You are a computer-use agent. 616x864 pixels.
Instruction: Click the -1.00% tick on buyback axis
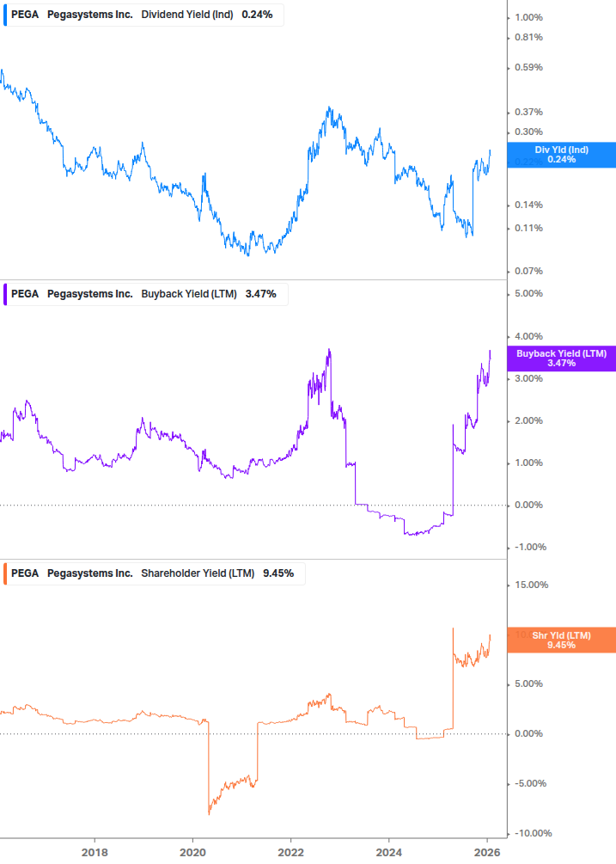(530, 547)
